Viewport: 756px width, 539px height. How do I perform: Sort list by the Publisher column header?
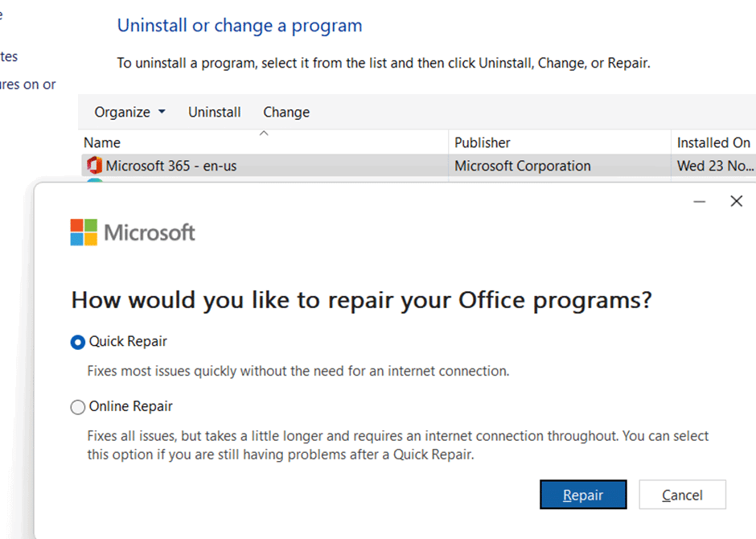(483, 142)
